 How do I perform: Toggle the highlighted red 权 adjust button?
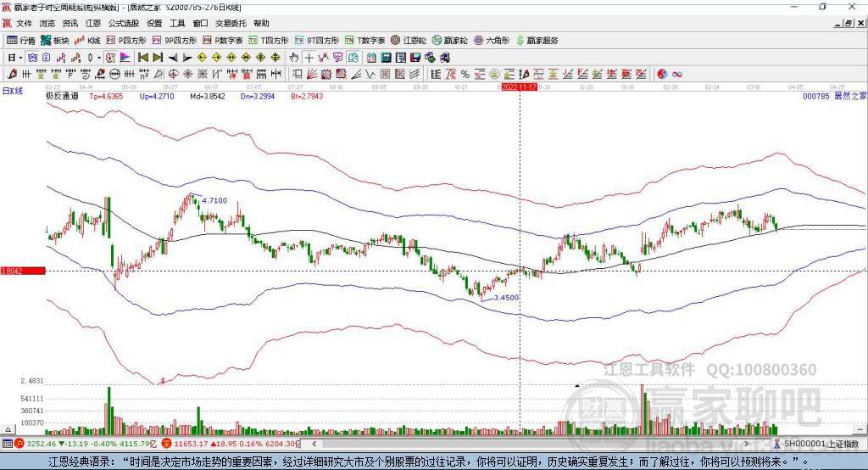(x=110, y=58)
